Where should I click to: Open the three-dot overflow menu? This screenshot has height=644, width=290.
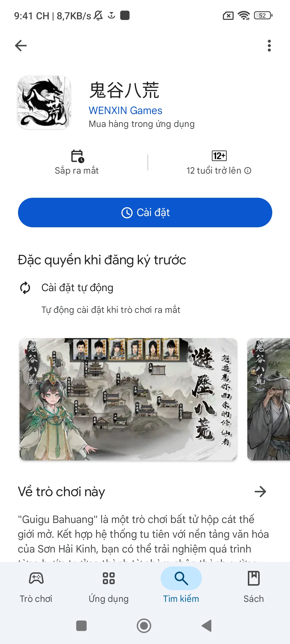pyautogui.click(x=269, y=46)
